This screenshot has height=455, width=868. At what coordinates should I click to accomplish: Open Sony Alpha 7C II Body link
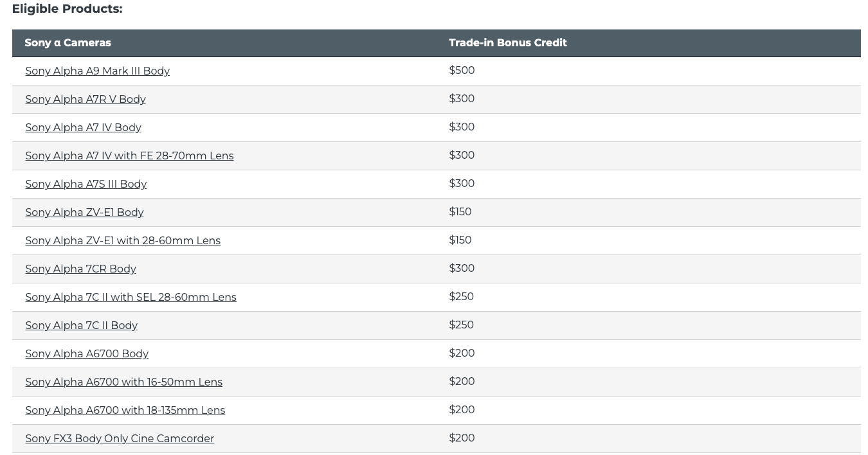coord(81,325)
